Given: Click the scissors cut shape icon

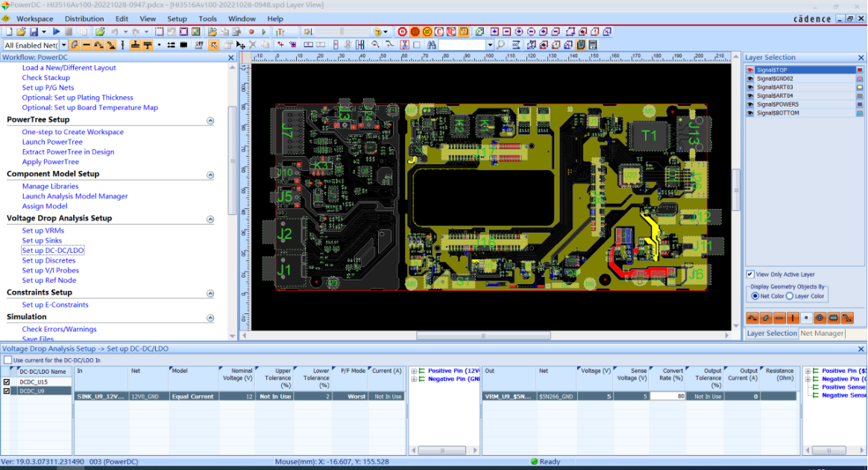Looking at the screenshot, I should (405, 45).
